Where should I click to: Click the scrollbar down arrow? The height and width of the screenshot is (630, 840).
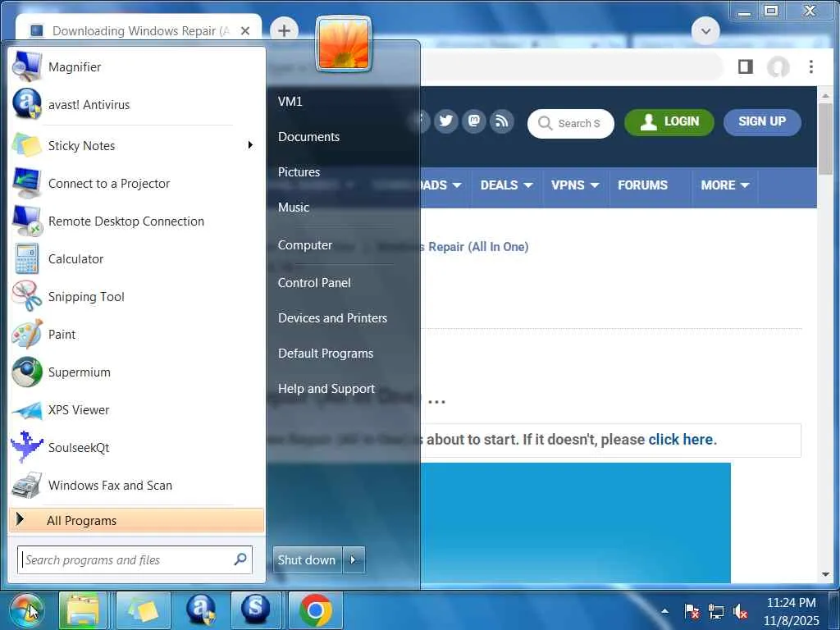click(825, 574)
